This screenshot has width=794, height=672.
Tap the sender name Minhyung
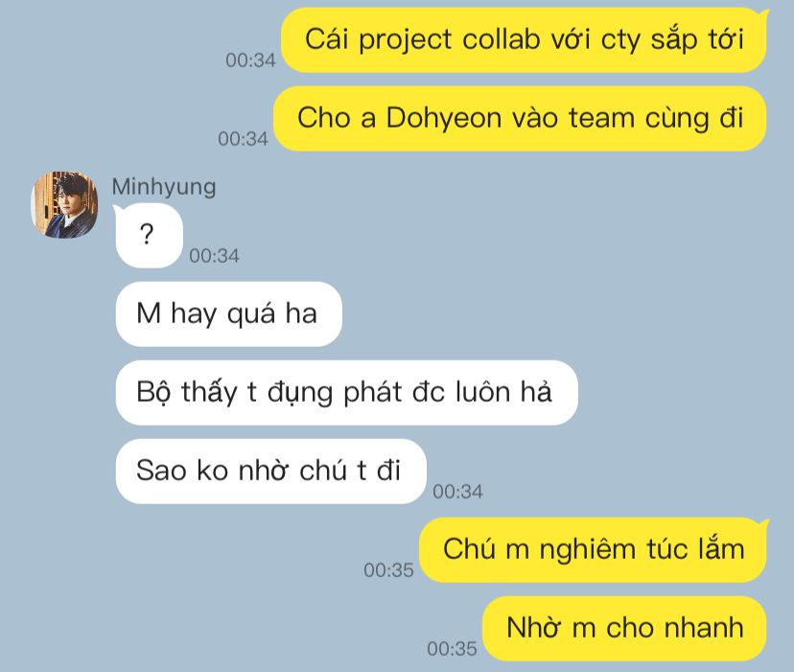pos(164,187)
